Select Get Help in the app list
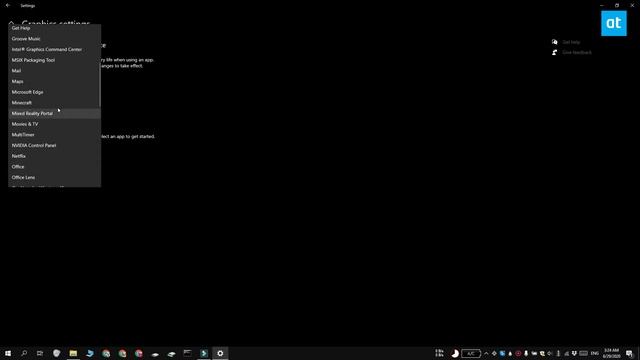 (54, 28)
